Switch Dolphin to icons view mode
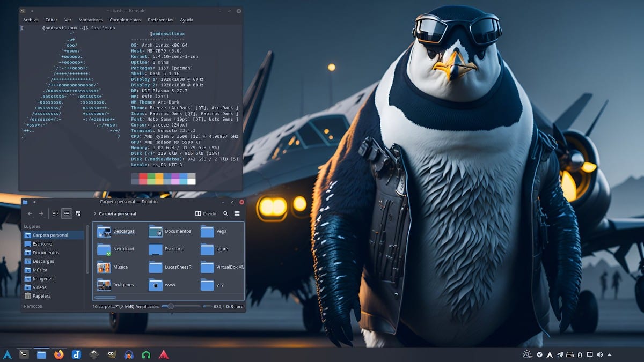 coord(55,213)
